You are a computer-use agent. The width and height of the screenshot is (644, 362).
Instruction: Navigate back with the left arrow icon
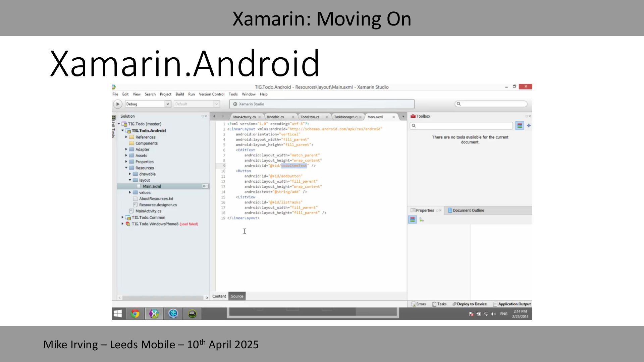214,116
